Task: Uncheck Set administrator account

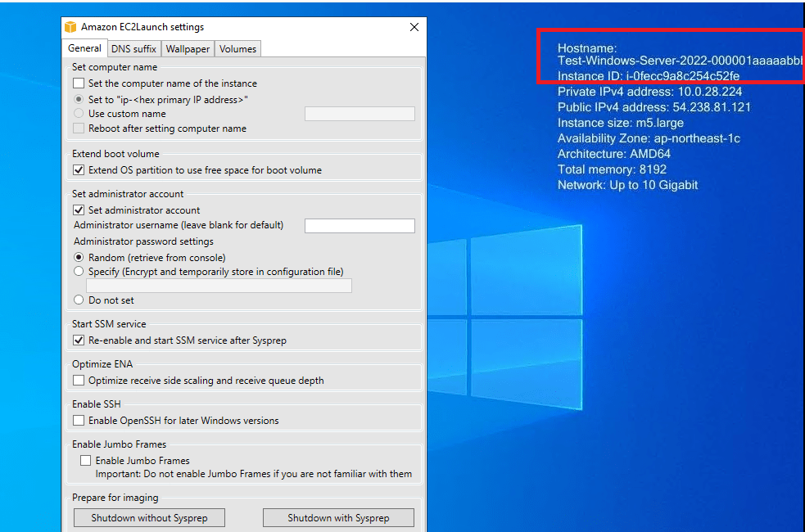Action: tap(79, 210)
